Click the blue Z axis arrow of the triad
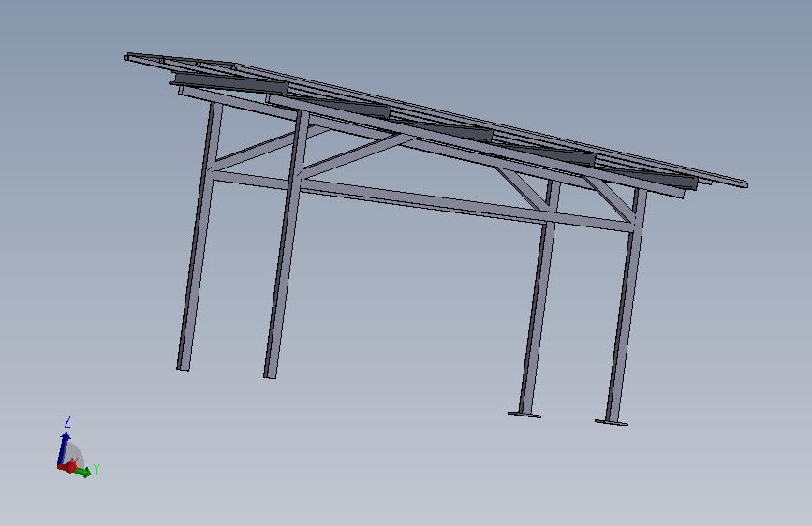 pos(63,448)
